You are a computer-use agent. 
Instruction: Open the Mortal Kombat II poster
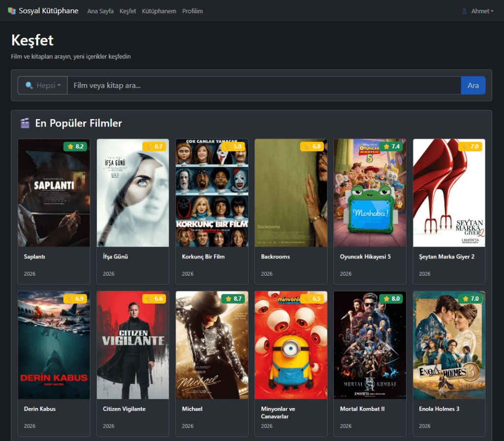coord(370,345)
